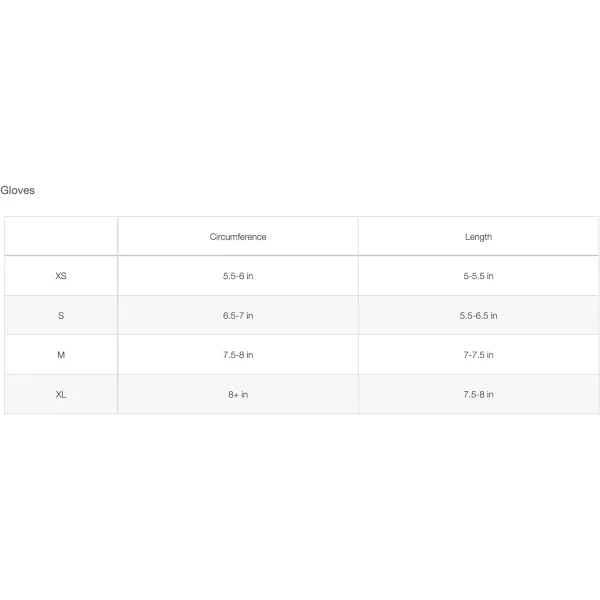Click the 5.5-6.5 in length cell
Screen dimensions: 600x600
(478, 315)
